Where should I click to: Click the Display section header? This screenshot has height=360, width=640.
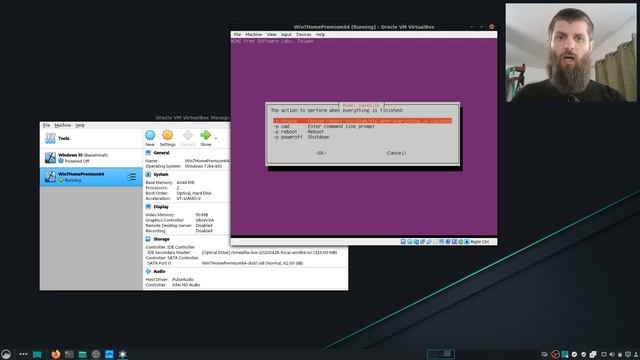pos(161,207)
